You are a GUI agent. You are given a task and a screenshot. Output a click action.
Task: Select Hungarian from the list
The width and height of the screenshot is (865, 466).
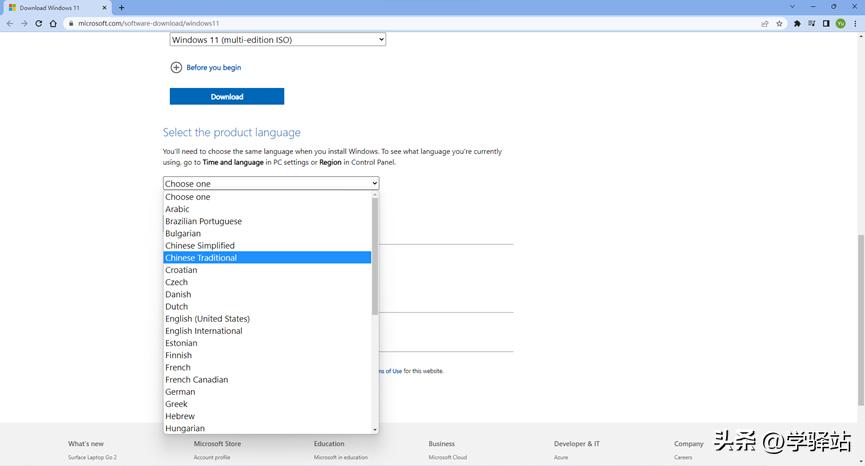coord(267,428)
